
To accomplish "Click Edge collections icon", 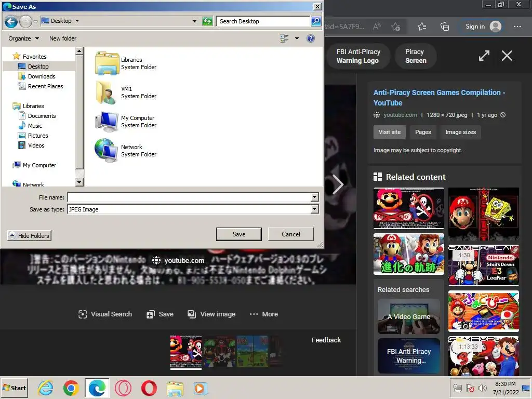I will click(445, 26).
